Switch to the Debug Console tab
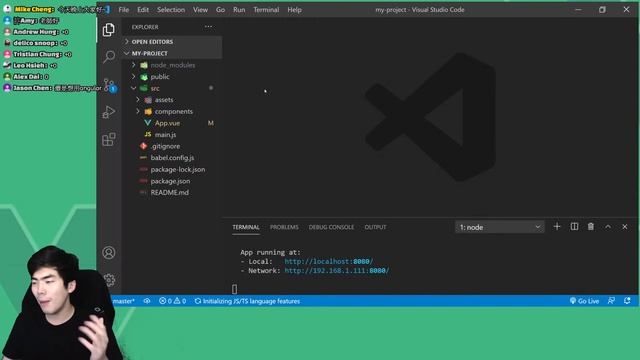 331,227
